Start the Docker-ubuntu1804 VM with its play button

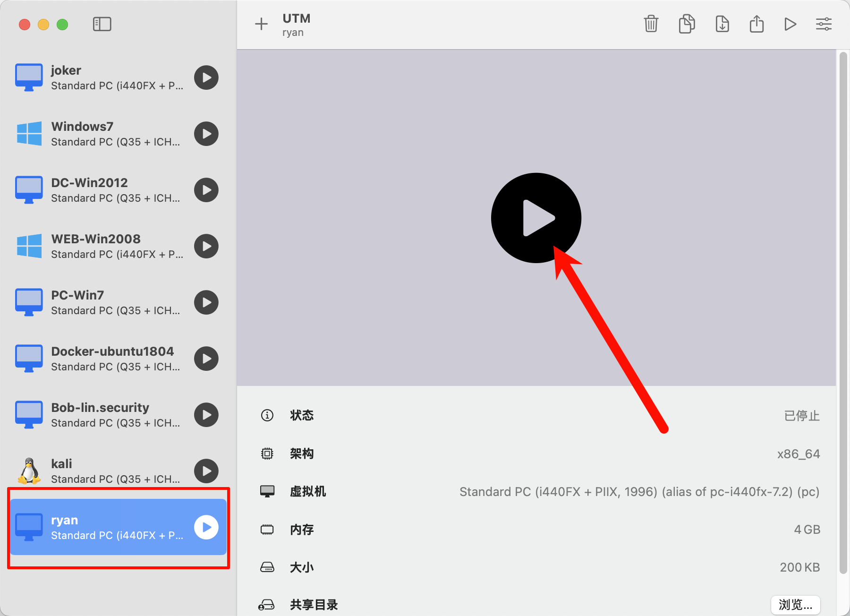tap(206, 359)
